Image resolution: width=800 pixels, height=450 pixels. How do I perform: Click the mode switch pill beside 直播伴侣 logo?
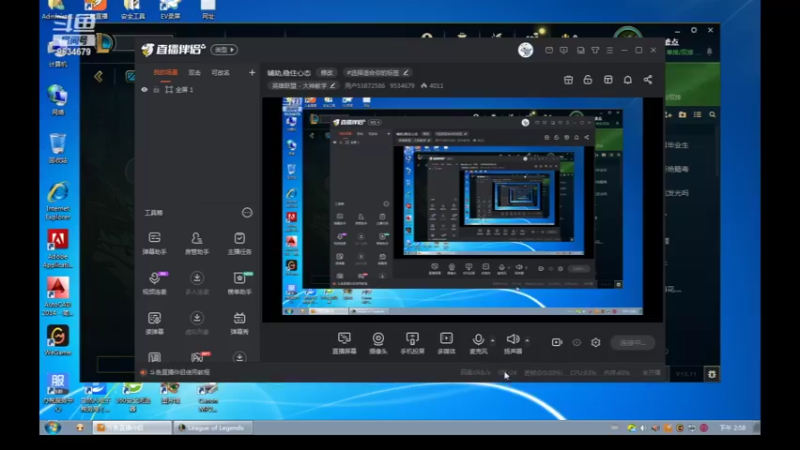[224, 50]
